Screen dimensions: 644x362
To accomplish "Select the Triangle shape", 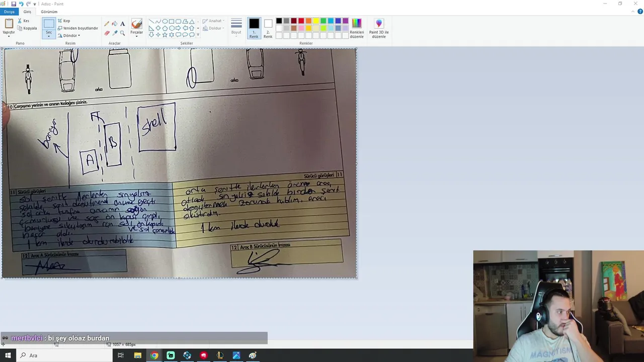I will (192, 22).
